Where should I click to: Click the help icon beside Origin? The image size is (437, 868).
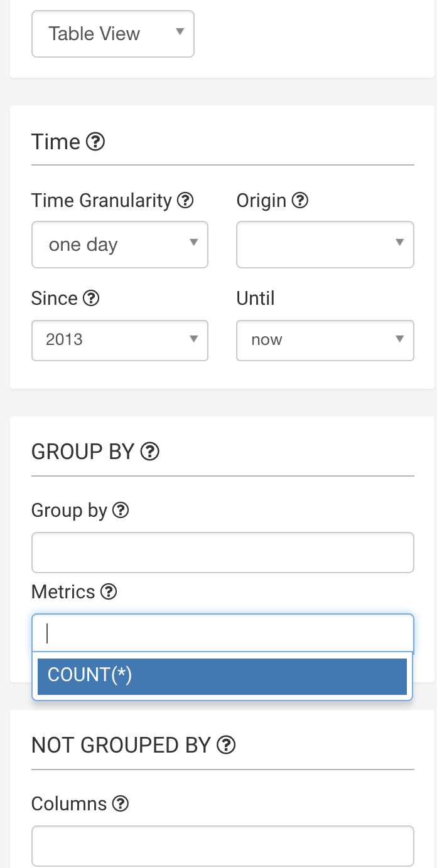coord(301,201)
